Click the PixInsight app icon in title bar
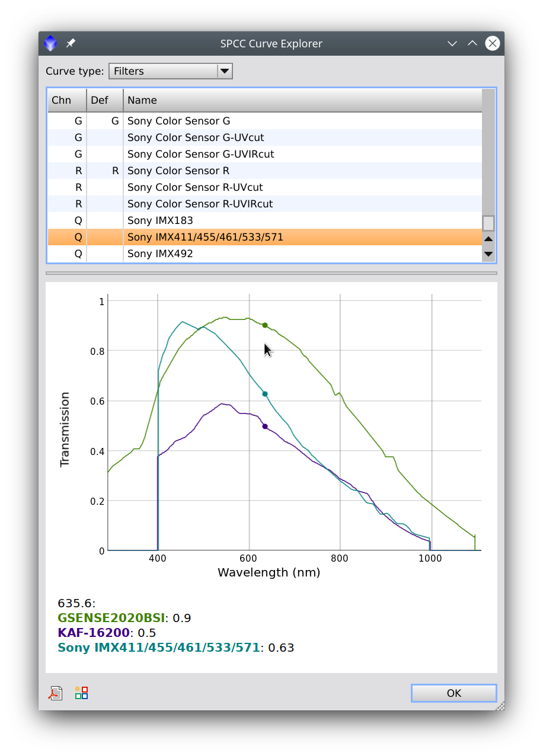This screenshot has width=543, height=756. point(51,43)
